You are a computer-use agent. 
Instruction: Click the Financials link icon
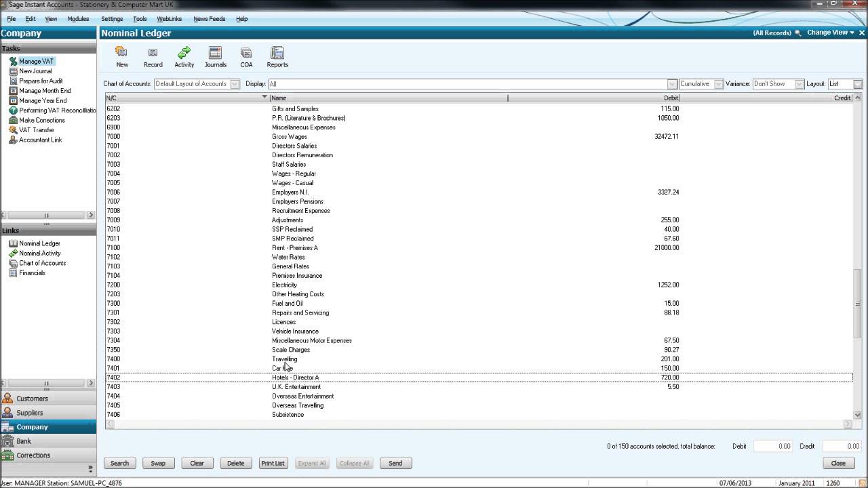coord(13,273)
